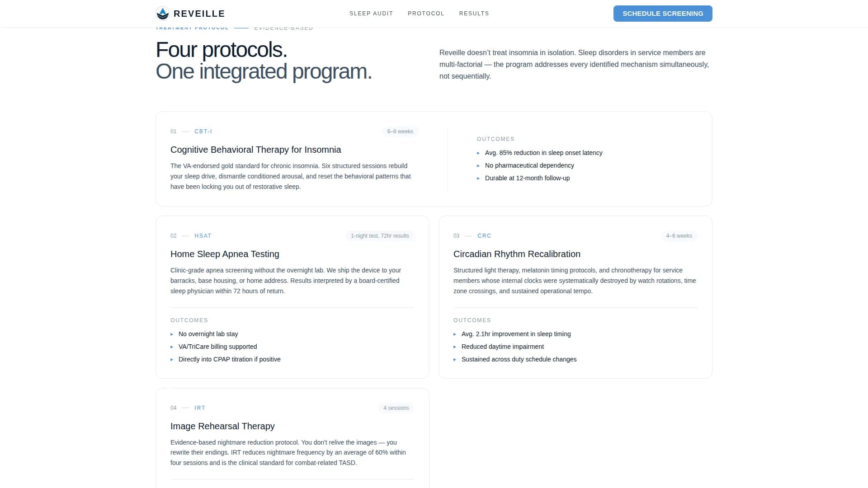Click the 1-night test, 72hr results badge
This screenshot has width=868, height=488.
point(380,236)
